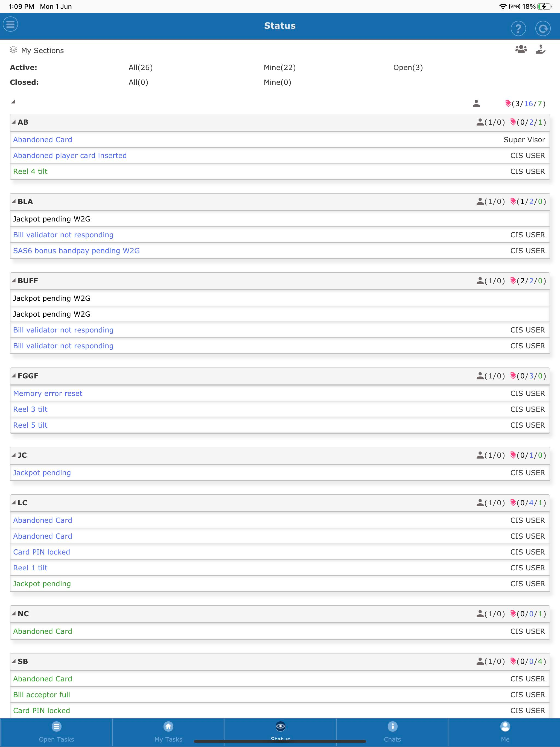This screenshot has width=560, height=747.
Task: Show closed tasks Mine(0)
Action: [x=277, y=82]
